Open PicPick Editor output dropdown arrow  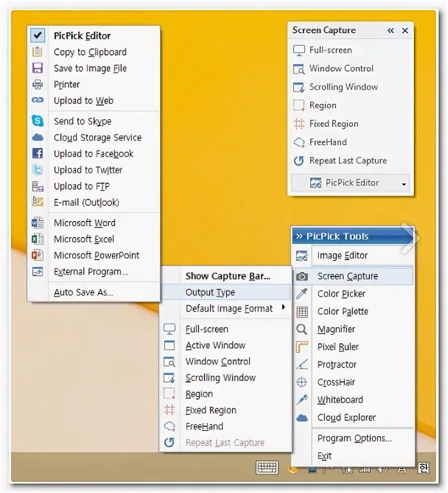point(404,184)
